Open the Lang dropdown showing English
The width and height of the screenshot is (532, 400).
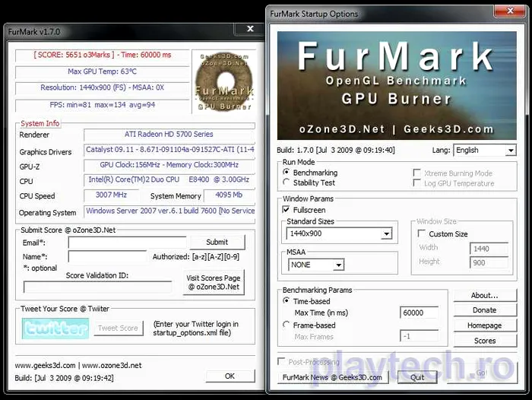click(485, 150)
